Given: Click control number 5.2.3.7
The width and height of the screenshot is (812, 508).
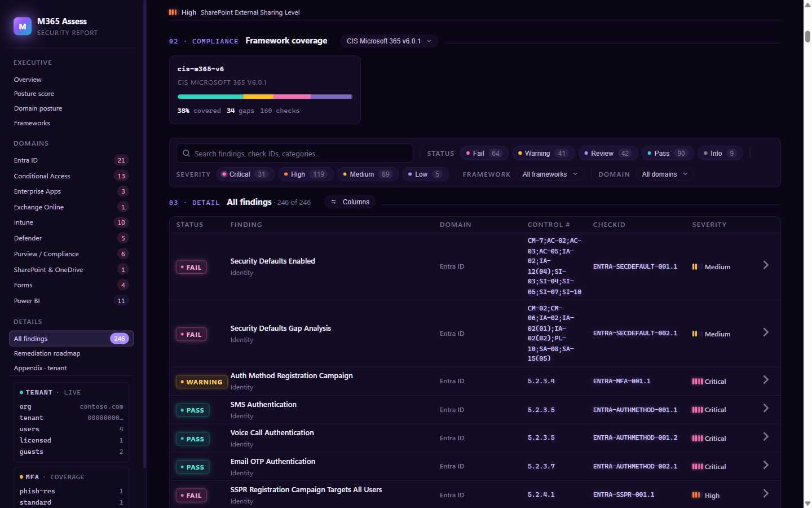Looking at the screenshot, I should (x=541, y=466).
